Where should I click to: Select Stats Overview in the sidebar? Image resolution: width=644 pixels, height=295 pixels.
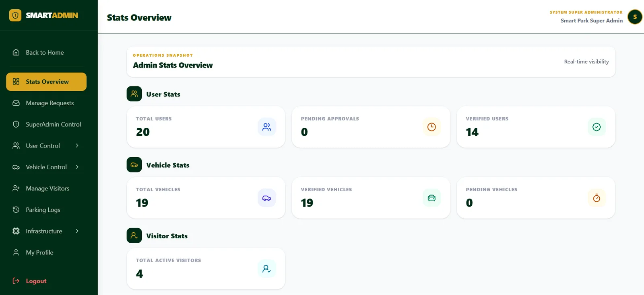(x=46, y=82)
